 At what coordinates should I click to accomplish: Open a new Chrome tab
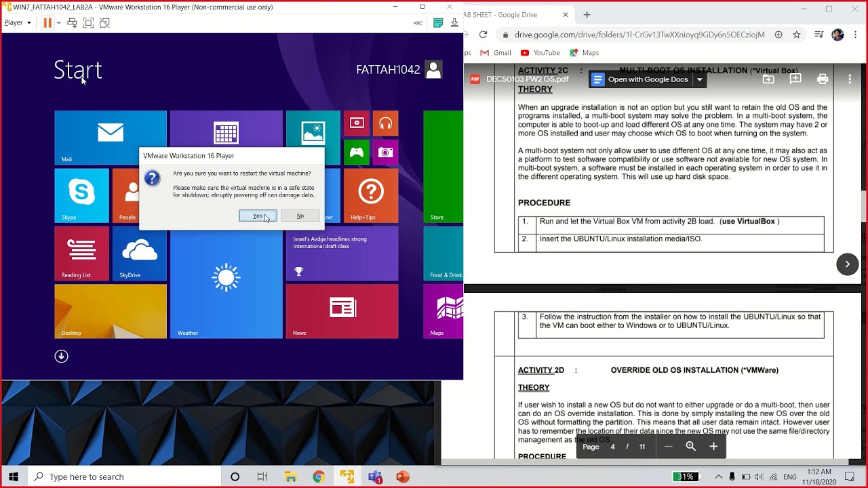[x=587, y=15]
